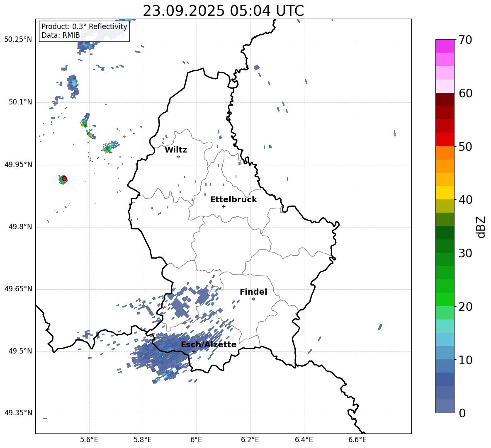
Task: Click the dBZ colorbar axis label
Action: tap(481, 227)
